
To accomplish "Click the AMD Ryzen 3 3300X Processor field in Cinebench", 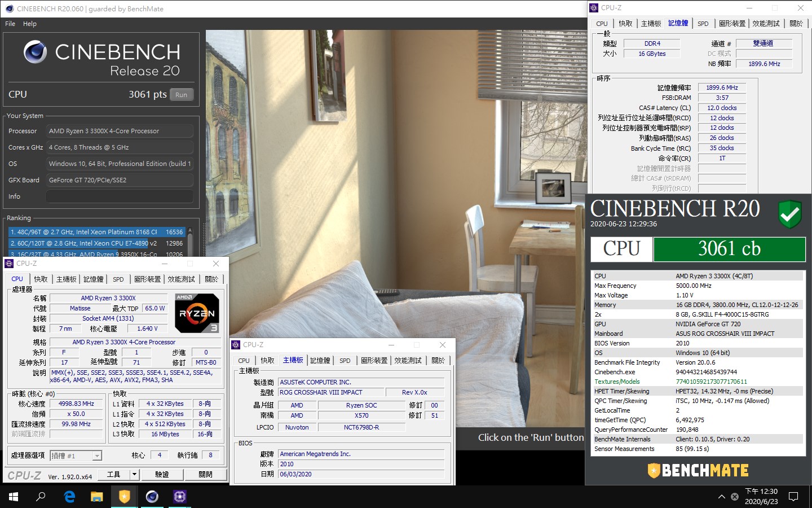I will 120,131.
